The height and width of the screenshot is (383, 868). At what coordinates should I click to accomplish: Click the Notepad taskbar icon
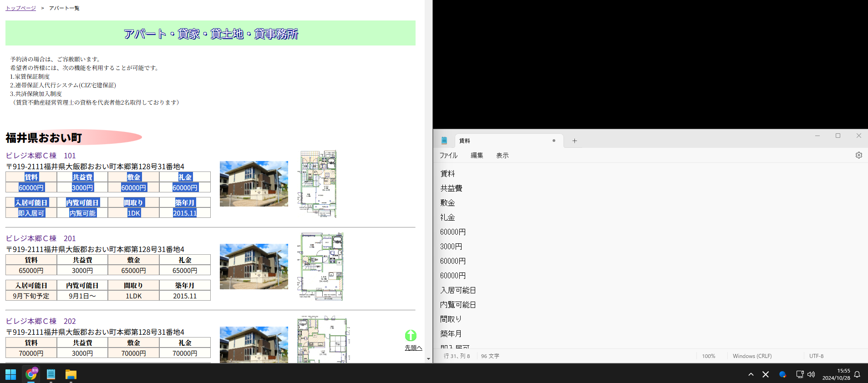click(x=51, y=374)
